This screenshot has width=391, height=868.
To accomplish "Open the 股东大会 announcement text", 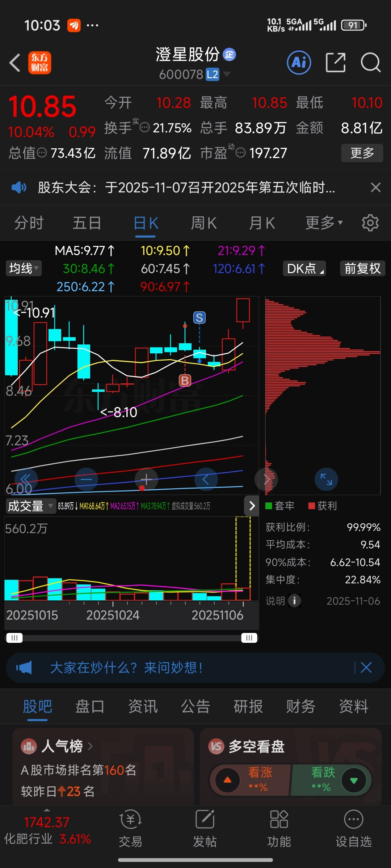I will coord(186,187).
